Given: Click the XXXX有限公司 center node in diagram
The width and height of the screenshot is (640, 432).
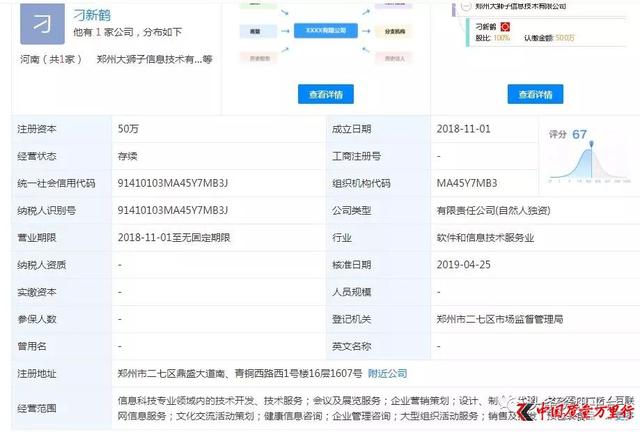Looking at the screenshot, I should pos(326,31).
